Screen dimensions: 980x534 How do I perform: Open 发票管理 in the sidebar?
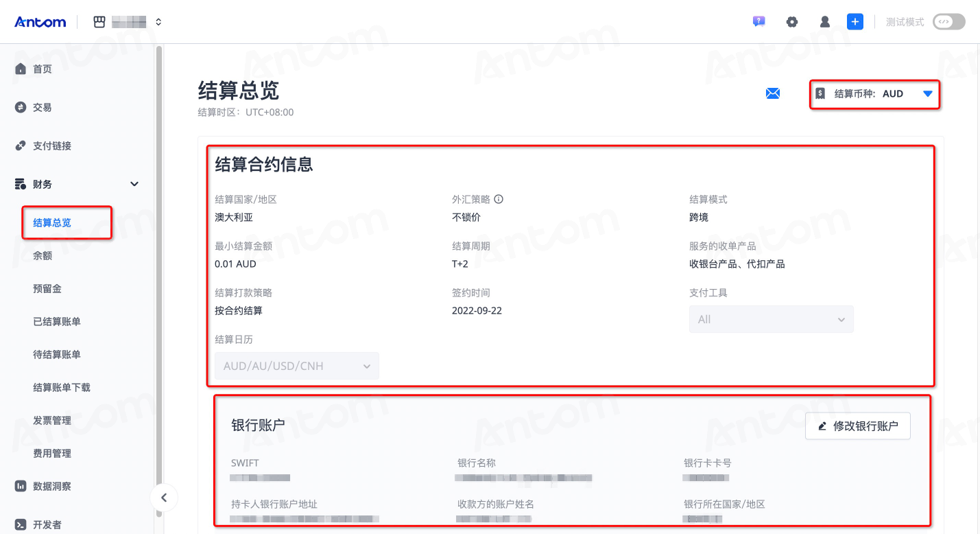52,420
